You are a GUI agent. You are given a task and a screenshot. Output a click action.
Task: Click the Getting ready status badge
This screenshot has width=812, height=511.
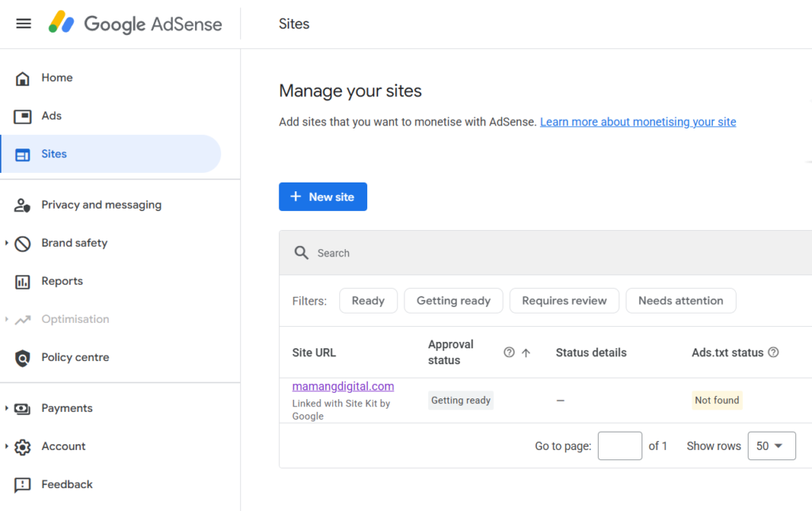click(461, 400)
